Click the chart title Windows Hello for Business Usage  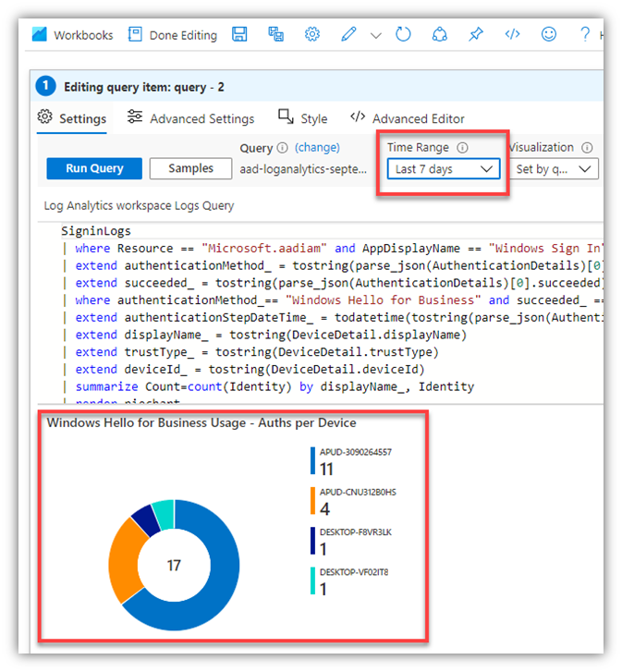(x=201, y=423)
